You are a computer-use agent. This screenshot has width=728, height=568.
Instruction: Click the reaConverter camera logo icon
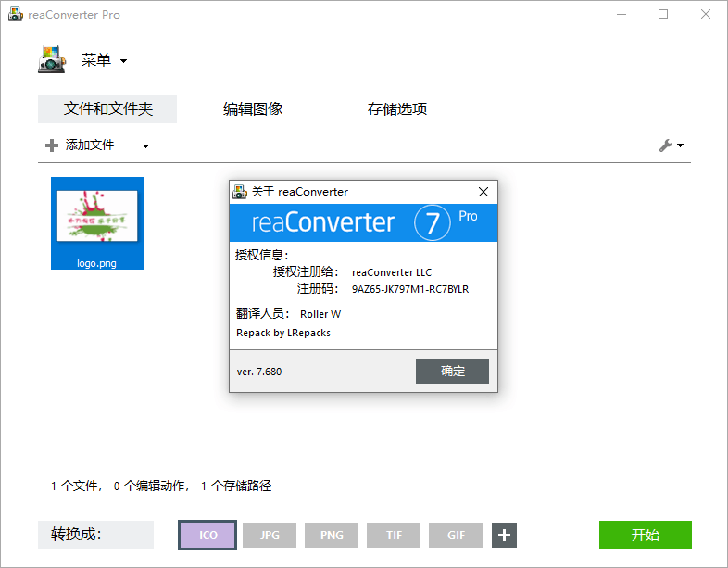point(52,60)
